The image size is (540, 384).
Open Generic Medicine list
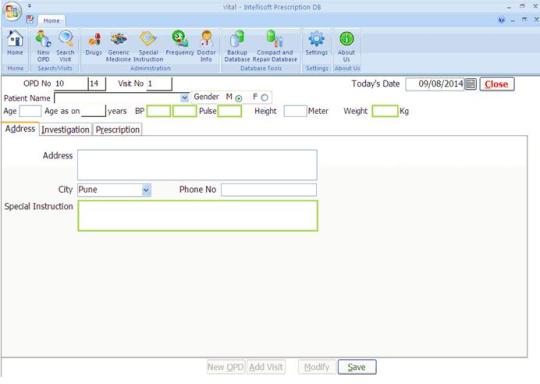pyautogui.click(x=118, y=46)
